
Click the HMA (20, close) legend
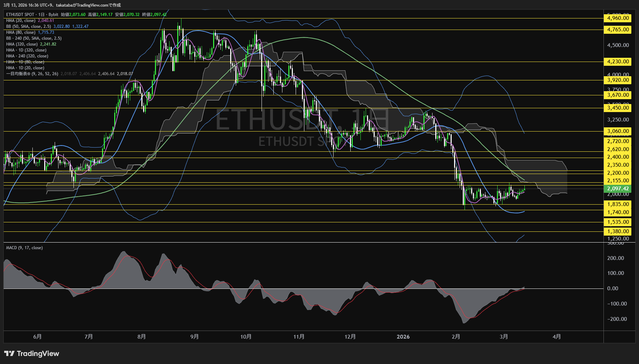21,21
